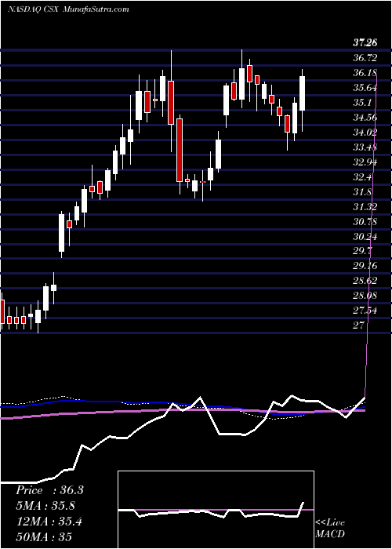Click the 29.16 price axis label
This screenshot has height=549, width=392.
[365, 267]
